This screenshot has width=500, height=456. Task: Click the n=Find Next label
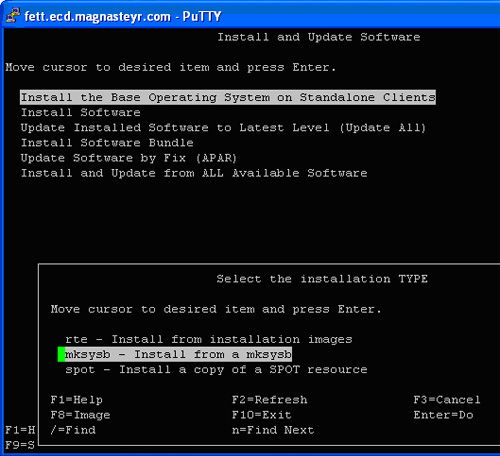(273, 430)
